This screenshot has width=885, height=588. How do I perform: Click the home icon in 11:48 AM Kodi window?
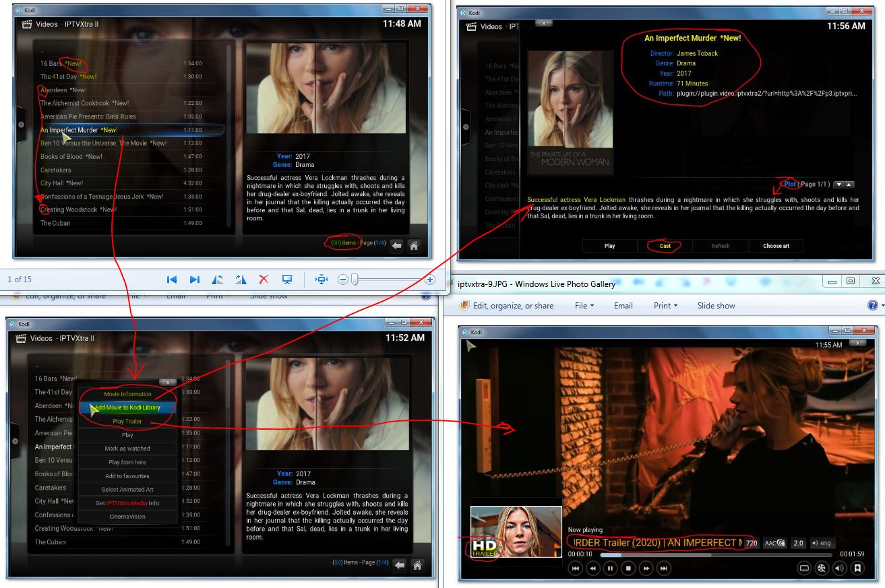tap(415, 246)
